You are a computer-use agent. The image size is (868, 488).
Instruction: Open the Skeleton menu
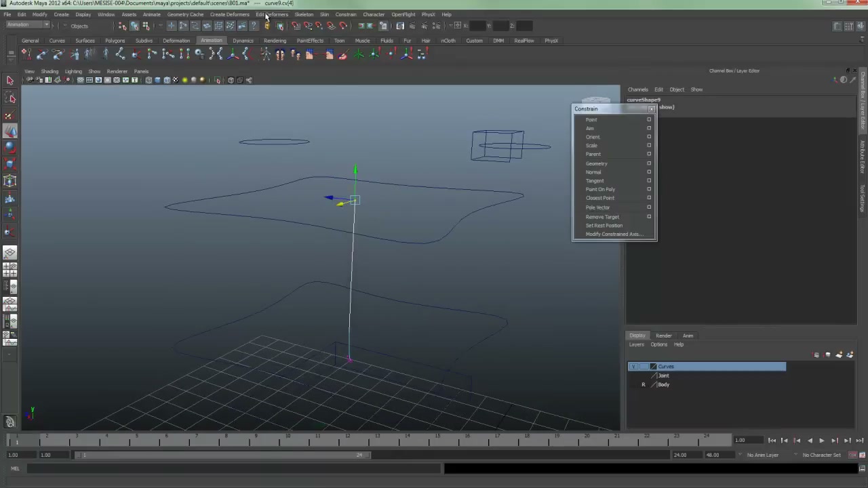(304, 14)
